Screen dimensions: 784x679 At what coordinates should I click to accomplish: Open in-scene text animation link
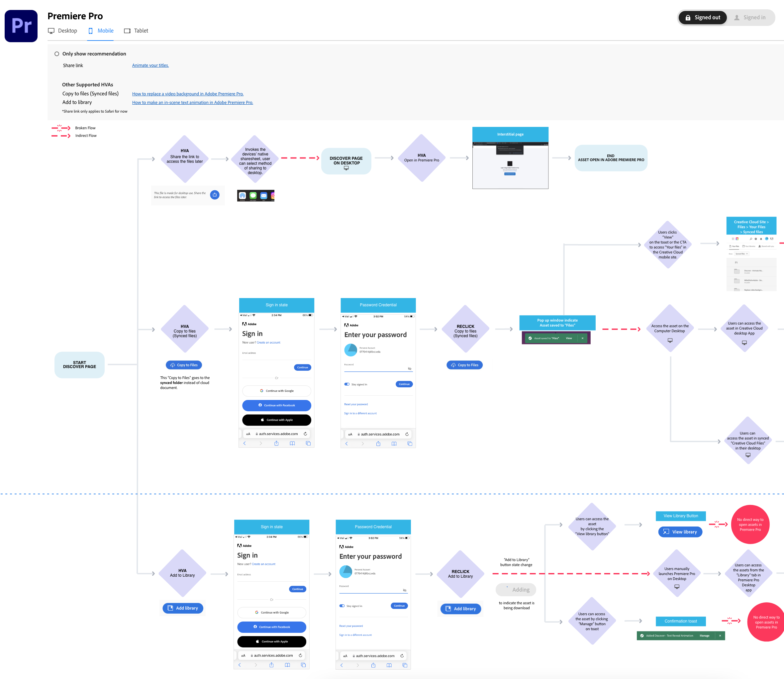click(192, 102)
